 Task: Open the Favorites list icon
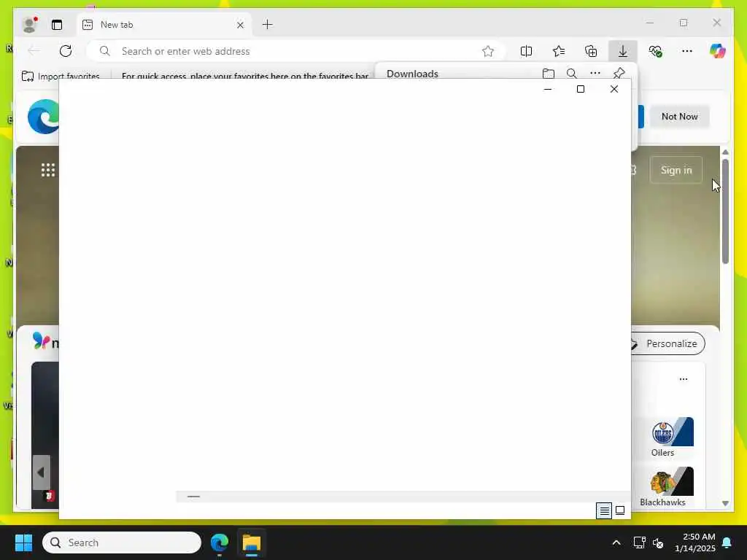pos(559,51)
